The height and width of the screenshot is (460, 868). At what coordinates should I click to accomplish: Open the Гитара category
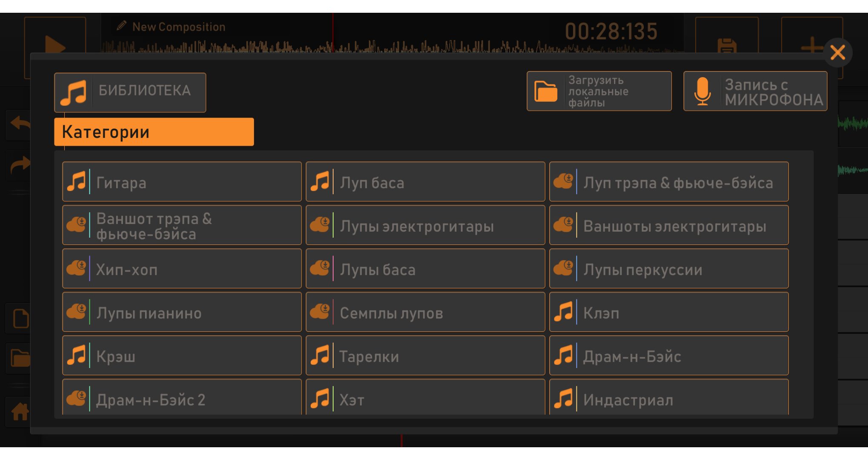coord(182,182)
